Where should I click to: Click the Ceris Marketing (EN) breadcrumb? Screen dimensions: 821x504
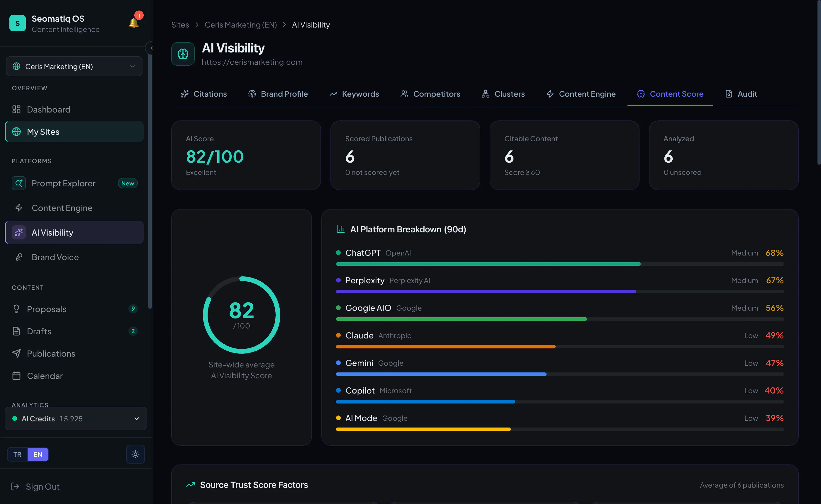tap(241, 25)
